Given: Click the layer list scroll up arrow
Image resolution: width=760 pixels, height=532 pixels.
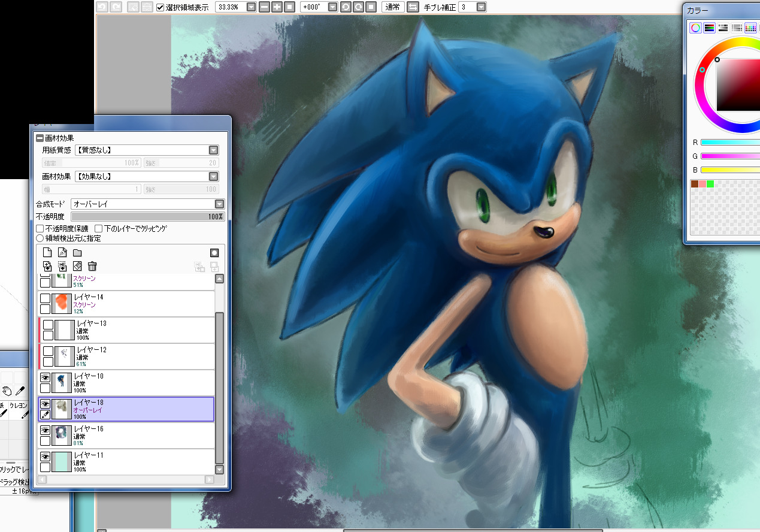Looking at the screenshot, I should 219,279.
